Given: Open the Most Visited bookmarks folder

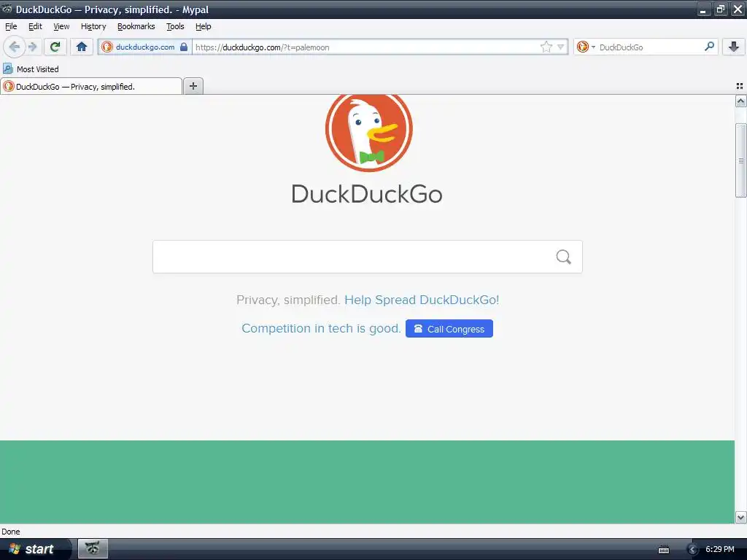Looking at the screenshot, I should 31,69.
